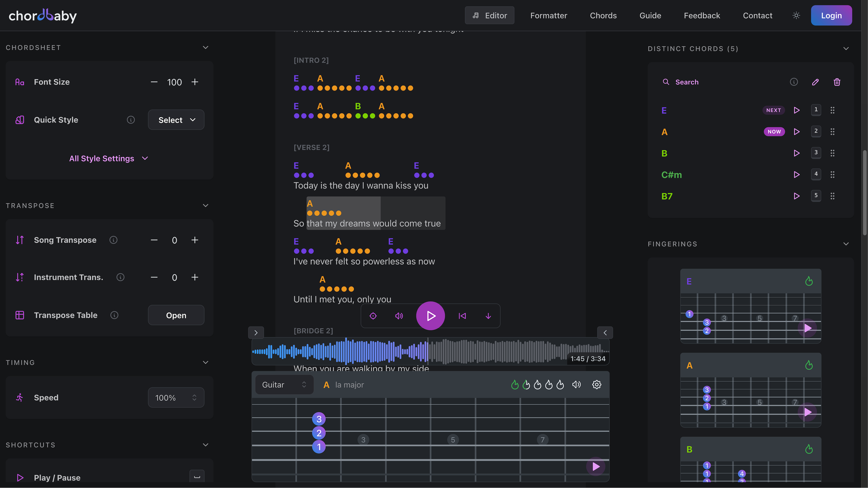Open the Formatter tab
This screenshot has width=868, height=488.
click(x=548, y=15)
